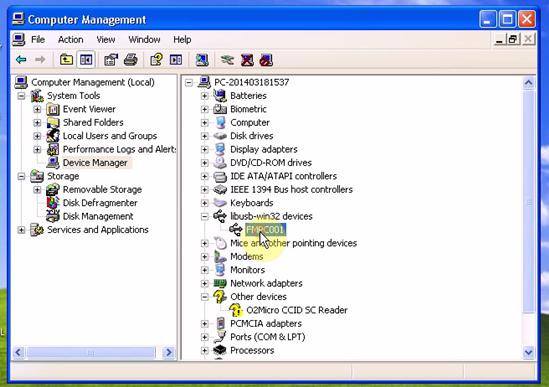
Task: Toggle Show/Hide Console Tree toolbar icon
Action: point(86,60)
